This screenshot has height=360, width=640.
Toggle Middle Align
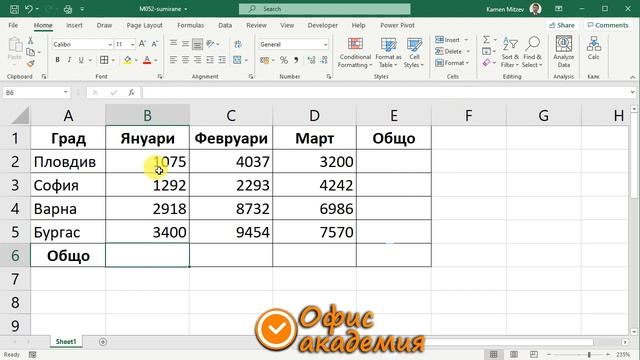pos(185,43)
